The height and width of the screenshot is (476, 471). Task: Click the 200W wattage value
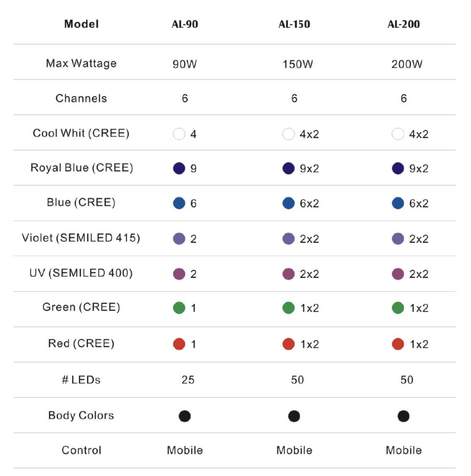pos(407,64)
